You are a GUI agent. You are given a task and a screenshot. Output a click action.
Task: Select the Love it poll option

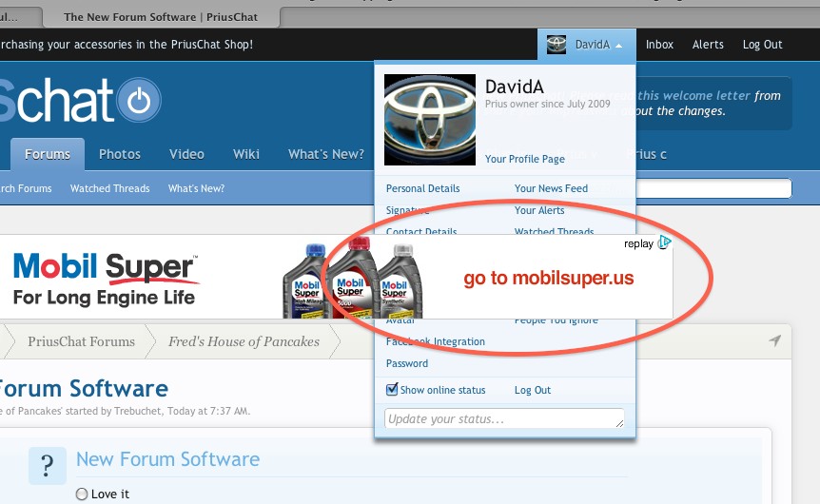82,494
